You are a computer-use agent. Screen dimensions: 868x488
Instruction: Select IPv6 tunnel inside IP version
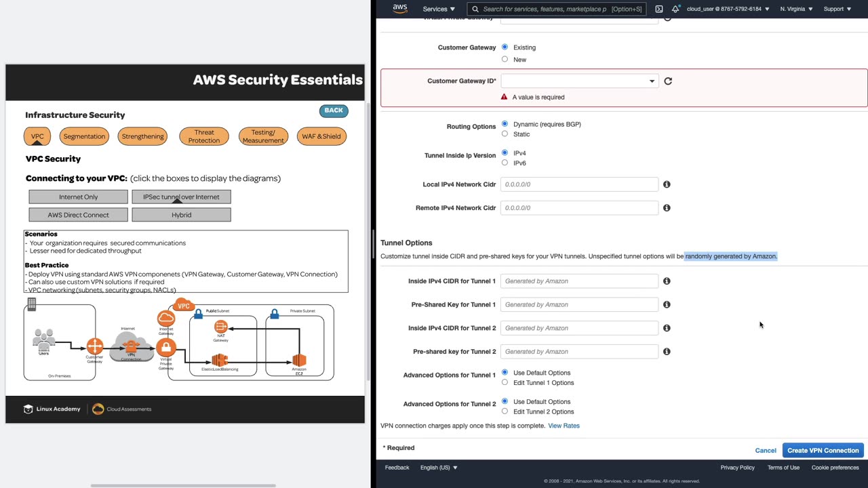pos(505,163)
